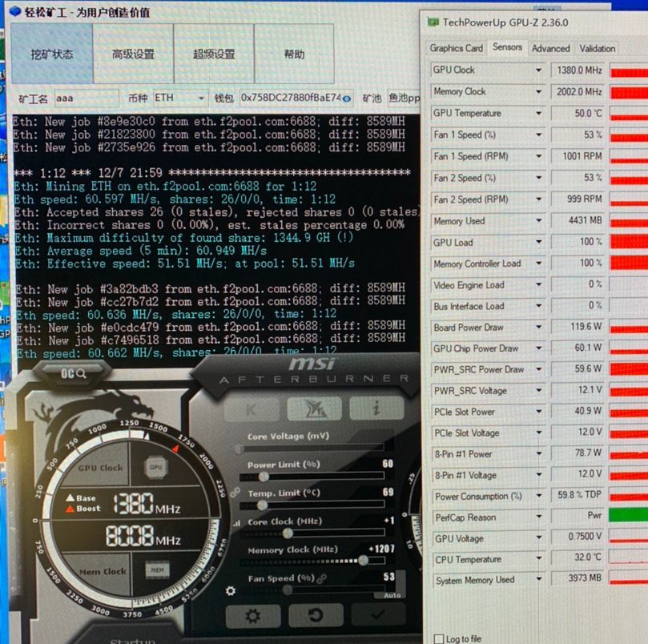The width and height of the screenshot is (648, 644).
Task: Click the miner name field containing aaa
Action: [87, 99]
